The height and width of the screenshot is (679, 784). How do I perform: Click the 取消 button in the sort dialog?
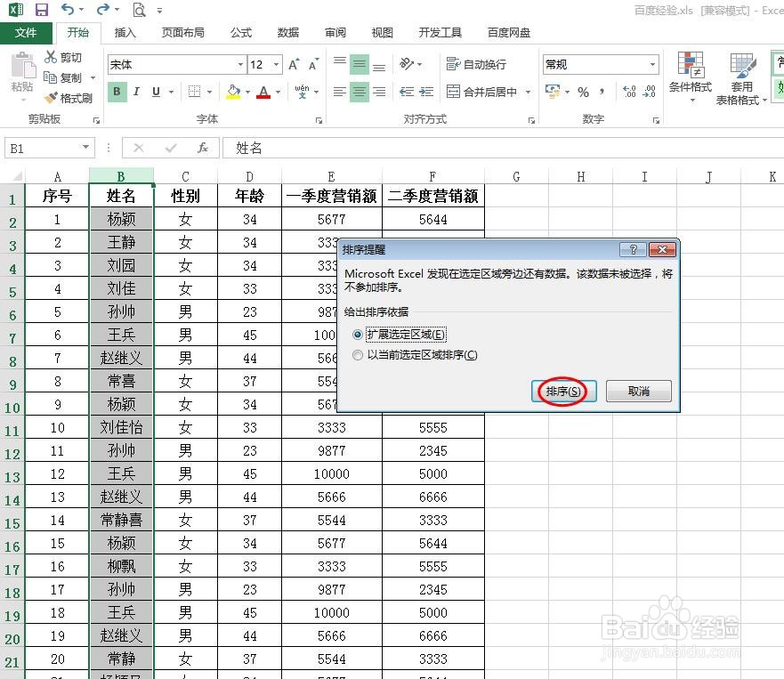[x=637, y=391]
